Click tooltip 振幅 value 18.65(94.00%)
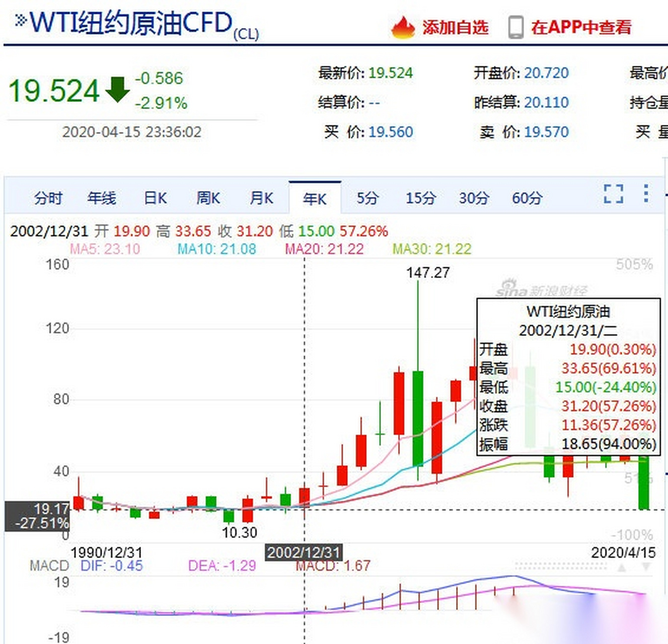This screenshot has height=644, width=668. [x=609, y=444]
